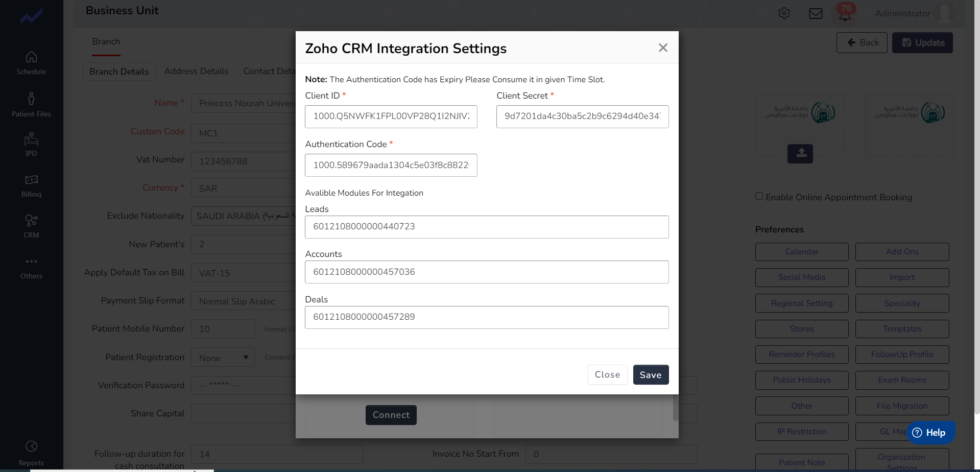
Task: Open the IPD bed icon
Action: coord(31,139)
